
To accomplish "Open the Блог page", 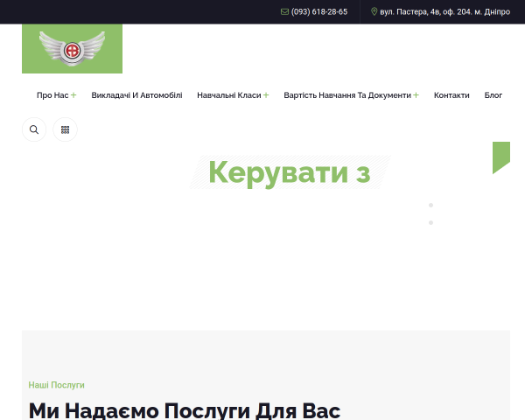I will tap(493, 95).
